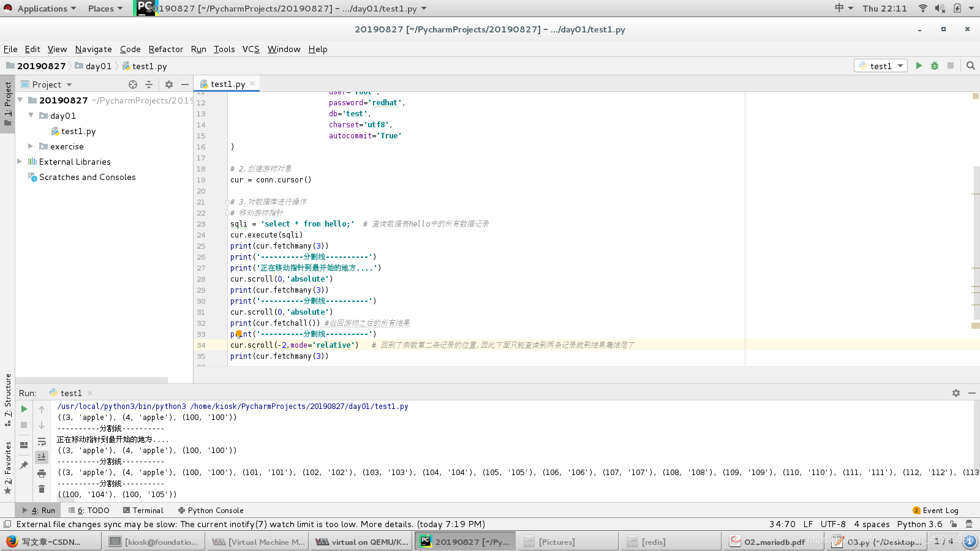
Task: Change UTF-8 file encoding in status bar
Action: pos(833,524)
